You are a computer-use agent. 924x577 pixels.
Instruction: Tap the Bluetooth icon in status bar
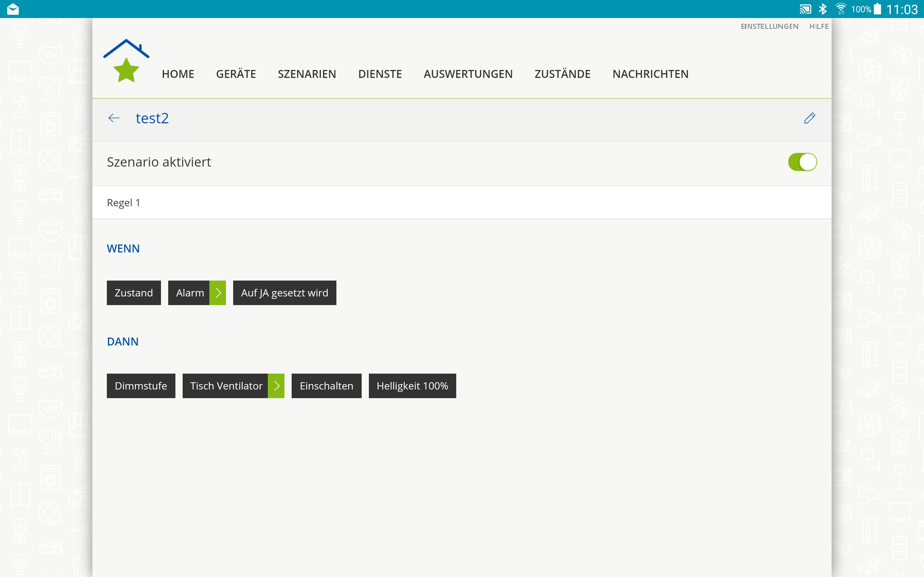823,9
